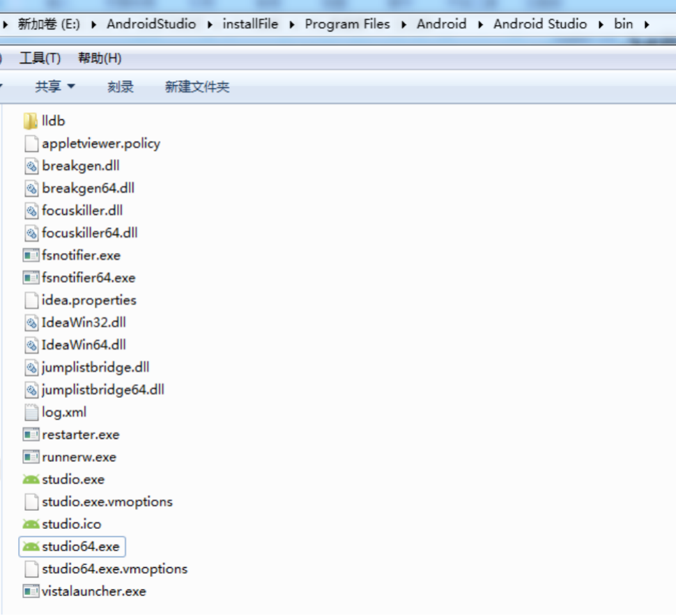Click the IdeaWin32.dll file icon
Viewport: 676px width, 616px height.
tap(31, 323)
